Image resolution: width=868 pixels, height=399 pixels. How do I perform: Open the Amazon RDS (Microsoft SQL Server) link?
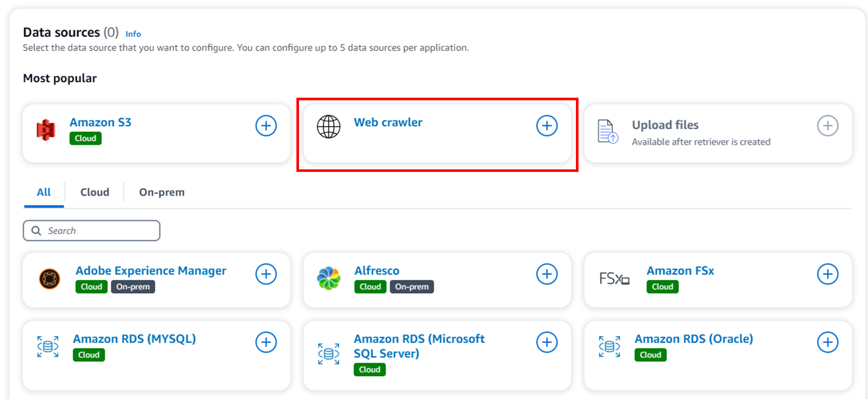(x=419, y=346)
